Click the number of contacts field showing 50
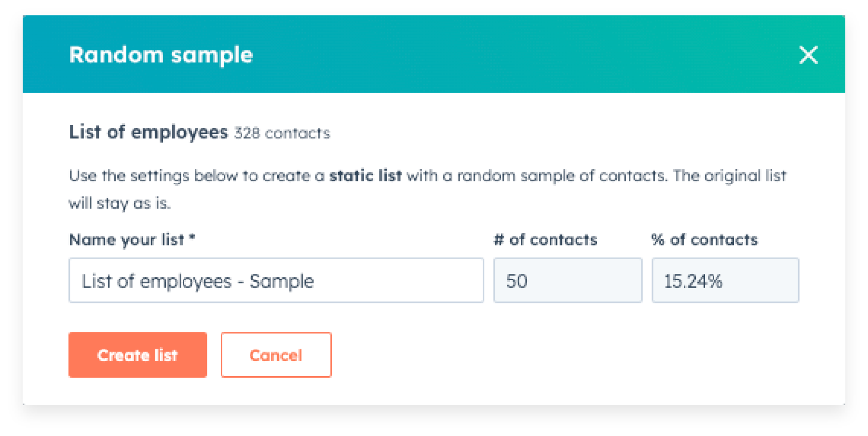868x436 pixels. [x=567, y=280]
